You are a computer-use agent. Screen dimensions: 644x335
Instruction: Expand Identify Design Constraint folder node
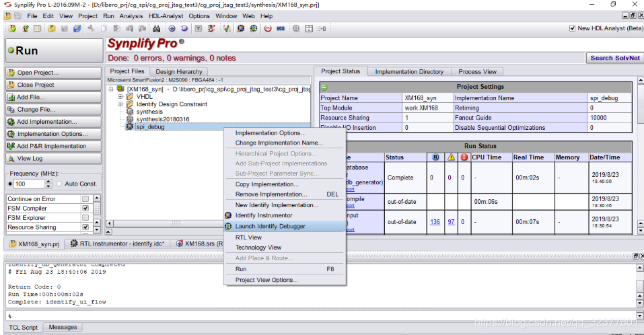pos(120,104)
